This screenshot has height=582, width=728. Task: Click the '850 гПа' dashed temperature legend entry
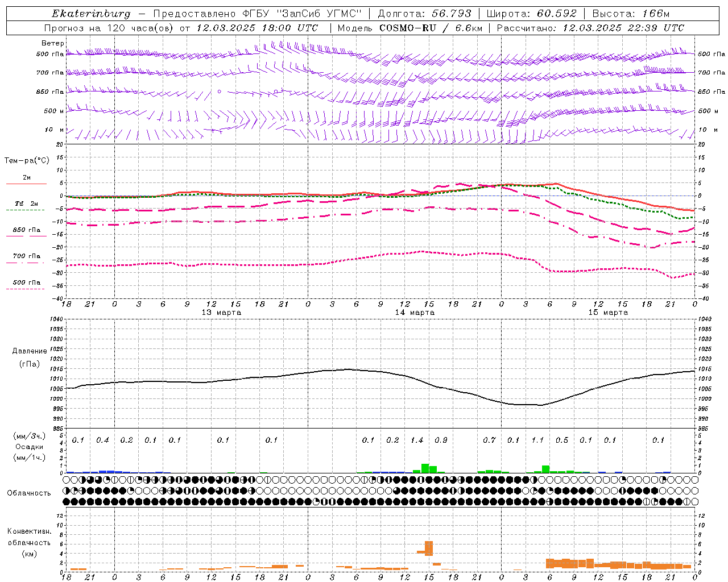27,230
